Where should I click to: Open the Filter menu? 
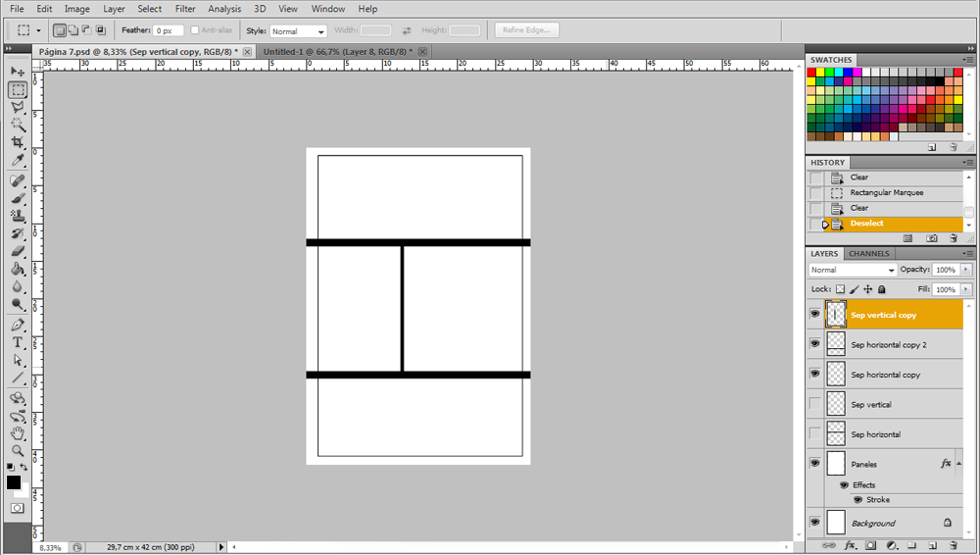point(185,9)
